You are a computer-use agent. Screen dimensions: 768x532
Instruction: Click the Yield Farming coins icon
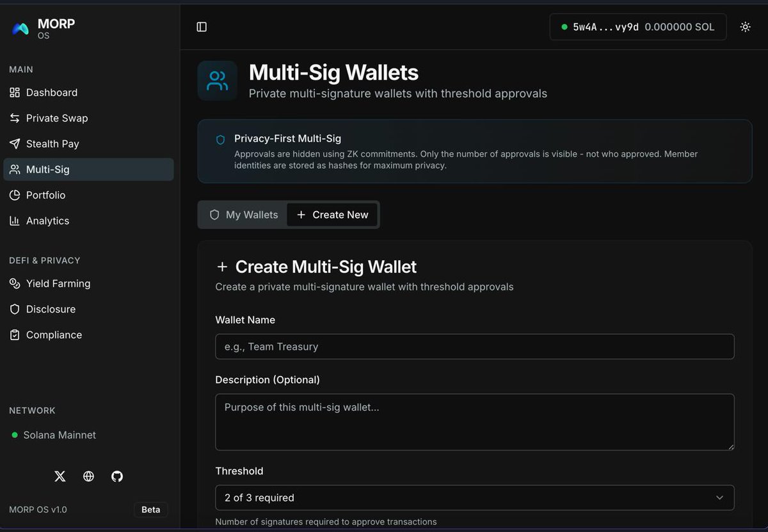pyautogui.click(x=15, y=283)
